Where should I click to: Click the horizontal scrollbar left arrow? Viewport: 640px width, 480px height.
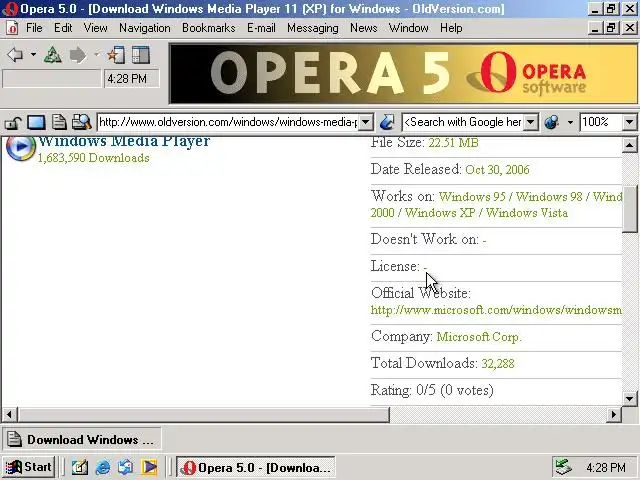pyautogui.click(x=9, y=415)
